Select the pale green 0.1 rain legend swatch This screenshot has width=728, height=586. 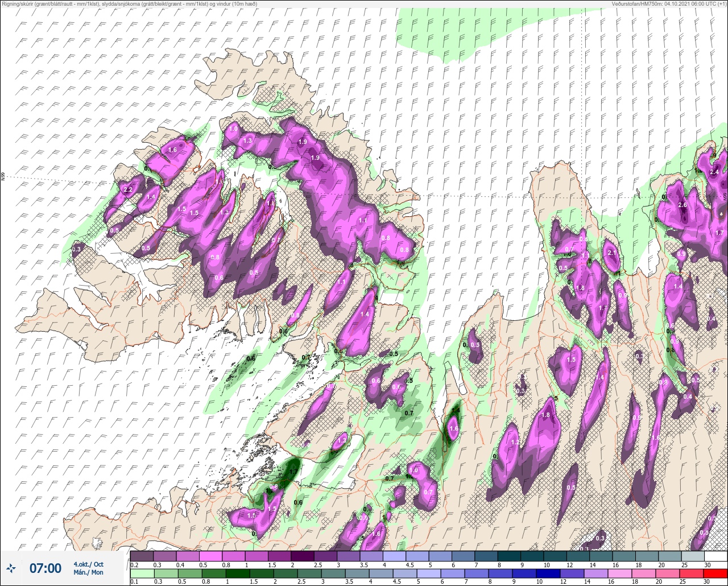click(x=142, y=573)
